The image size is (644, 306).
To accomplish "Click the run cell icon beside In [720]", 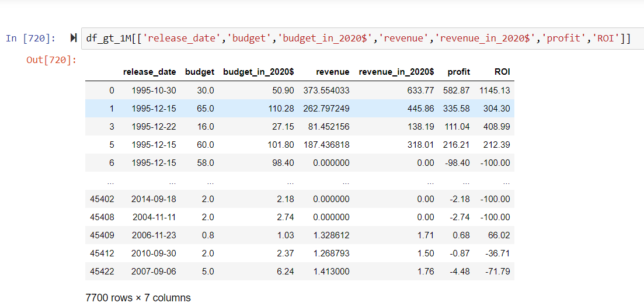I will [74, 38].
